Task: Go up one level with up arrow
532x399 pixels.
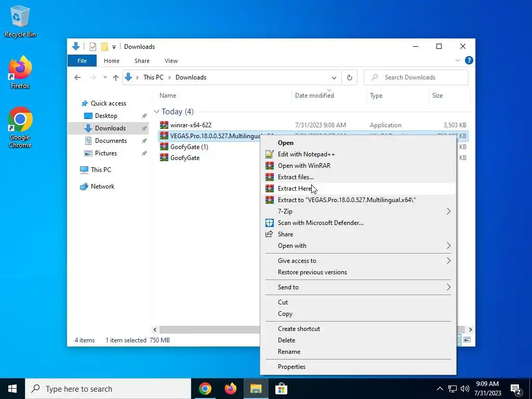Action: [116, 77]
